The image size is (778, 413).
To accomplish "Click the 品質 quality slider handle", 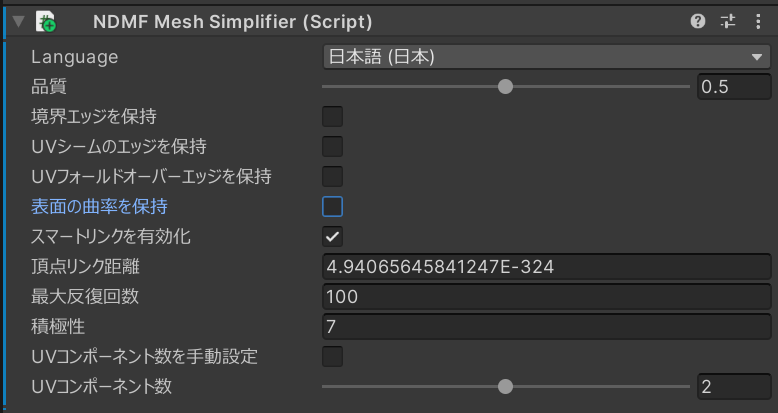I will (x=505, y=87).
